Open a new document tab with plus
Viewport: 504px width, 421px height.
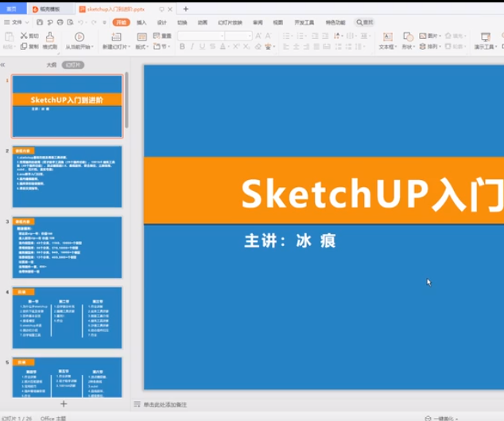186,9
